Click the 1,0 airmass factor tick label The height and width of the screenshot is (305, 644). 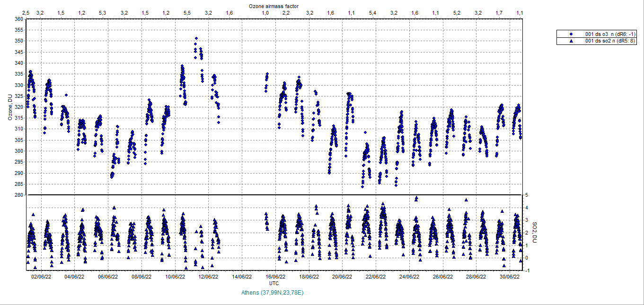pyautogui.click(x=265, y=12)
